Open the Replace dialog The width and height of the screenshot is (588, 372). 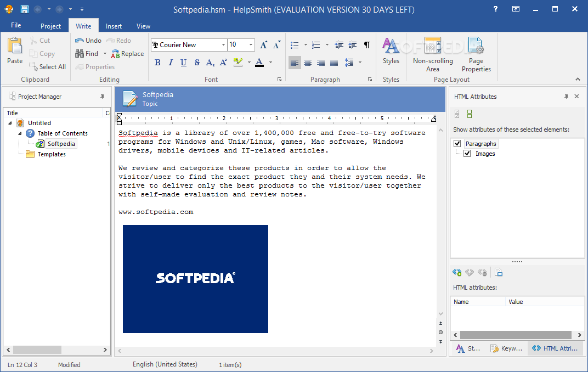point(127,54)
